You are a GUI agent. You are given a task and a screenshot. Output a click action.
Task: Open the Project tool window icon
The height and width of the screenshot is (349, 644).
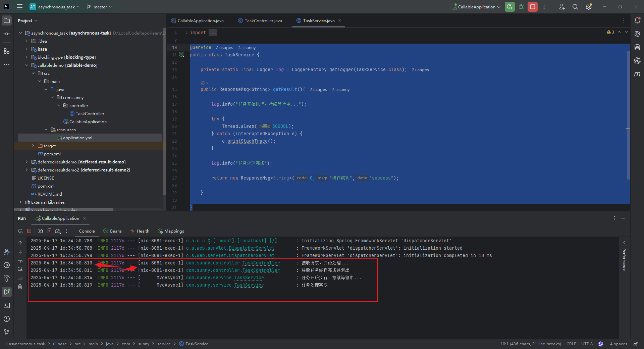[7, 20]
